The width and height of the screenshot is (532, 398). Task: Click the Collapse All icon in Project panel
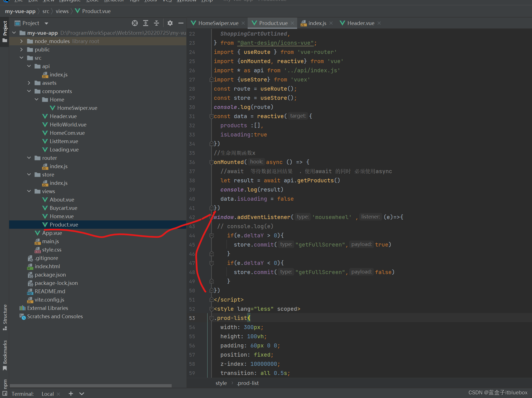(x=156, y=23)
